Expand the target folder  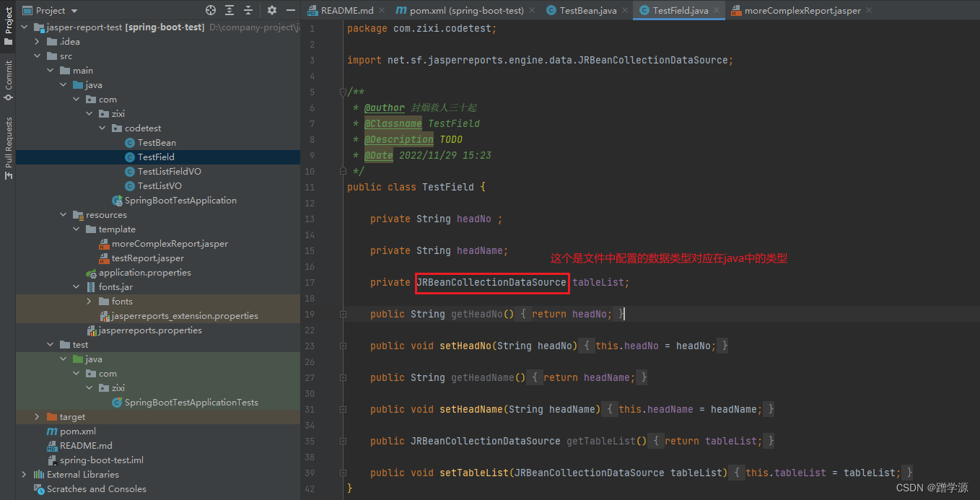click(x=37, y=417)
